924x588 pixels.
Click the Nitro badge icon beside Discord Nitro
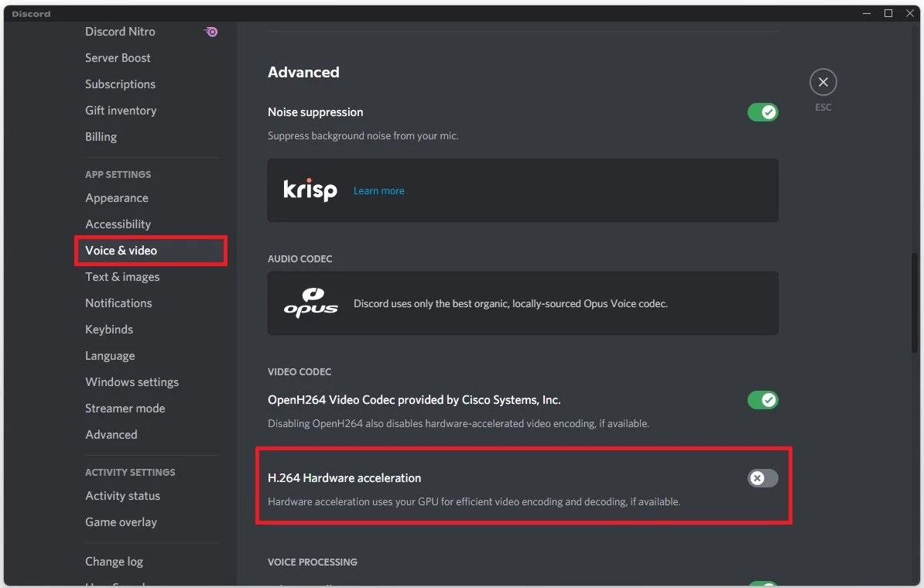211,32
